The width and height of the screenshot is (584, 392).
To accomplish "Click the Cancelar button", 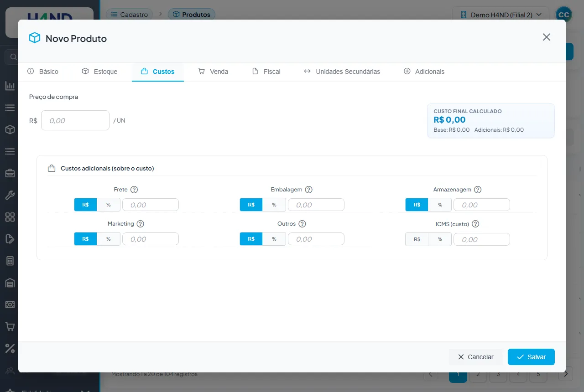I will point(476,357).
